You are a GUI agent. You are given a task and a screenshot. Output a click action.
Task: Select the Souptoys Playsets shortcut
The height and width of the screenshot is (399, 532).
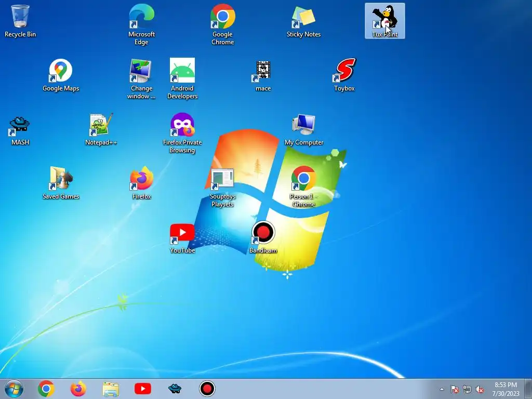click(x=222, y=187)
